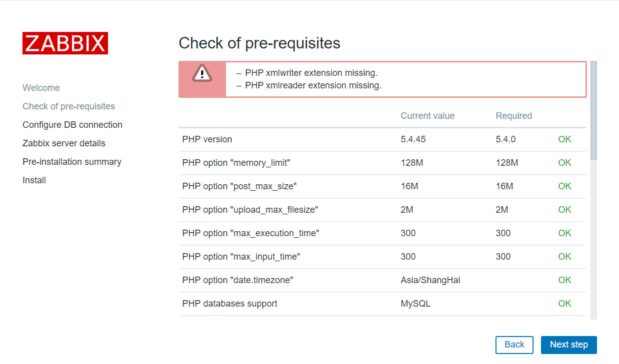Click the OK indicator for PHP databases support
The height and width of the screenshot is (364, 619).
click(564, 303)
